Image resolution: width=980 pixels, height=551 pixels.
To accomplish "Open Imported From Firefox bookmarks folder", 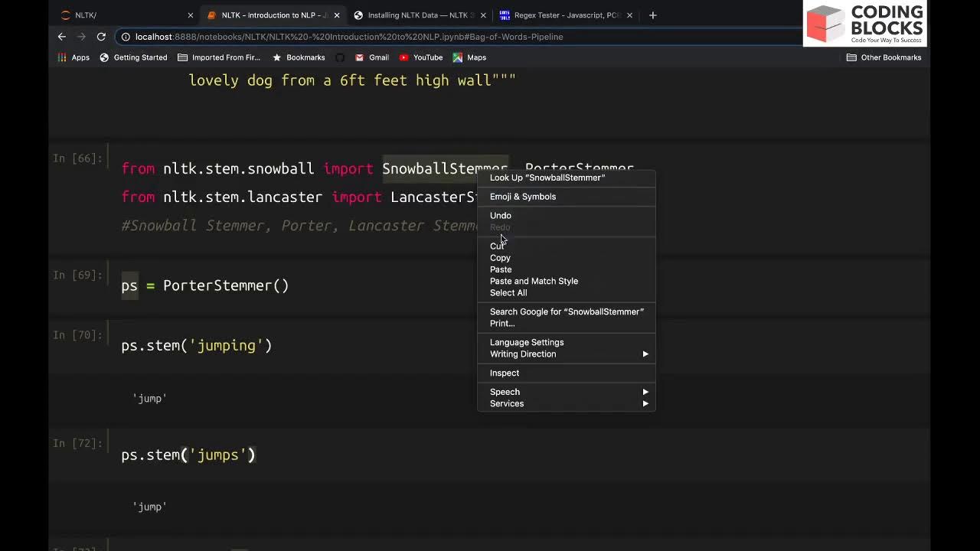I will pyautogui.click(x=219, y=57).
